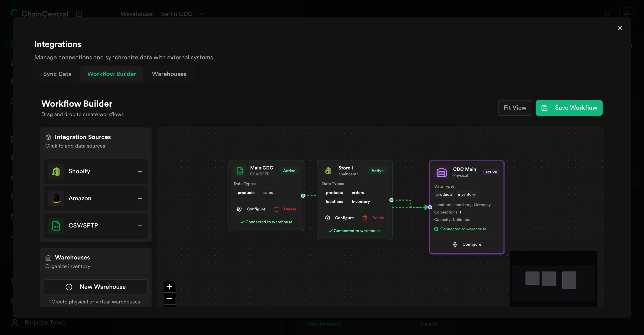Add a Shopify source with the plus icon
The width and height of the screenshot is (644, 335).
140,171
